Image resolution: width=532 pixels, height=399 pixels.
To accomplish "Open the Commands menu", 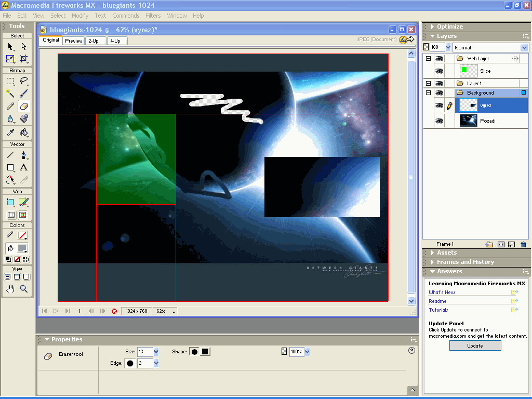I will [126, 16].
